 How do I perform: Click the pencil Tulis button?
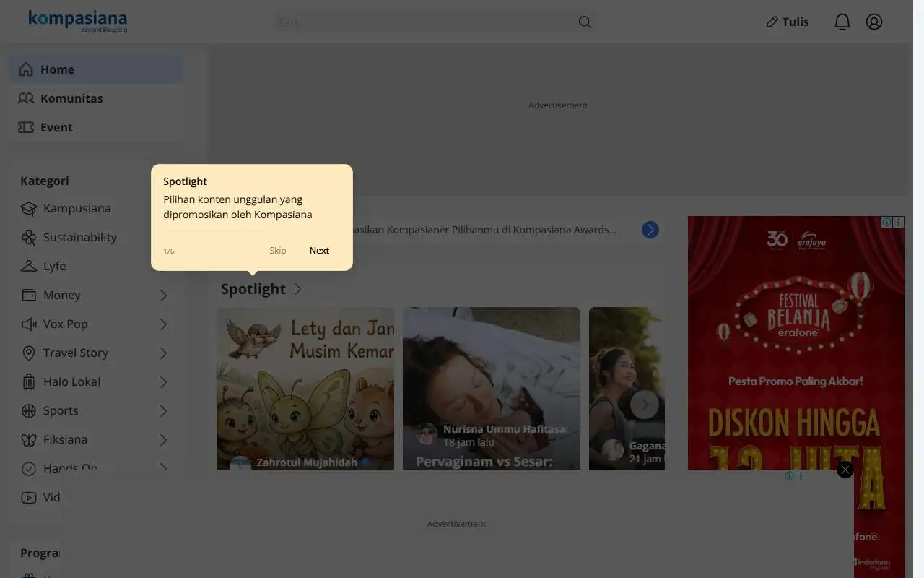point(788,22)
